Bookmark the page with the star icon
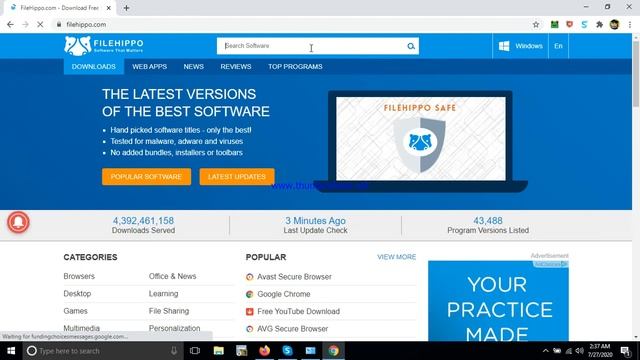This screenshot has height=360, width=640. pos(536,24)
